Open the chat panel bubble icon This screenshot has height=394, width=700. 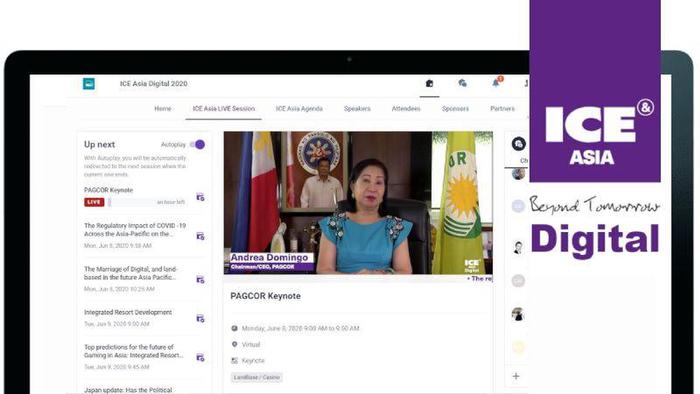[518, 144]
